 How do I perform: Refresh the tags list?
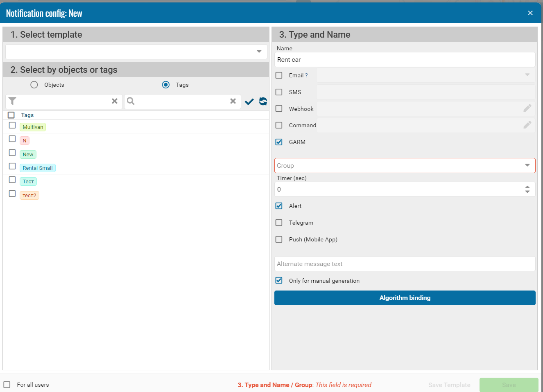point(263,101)
